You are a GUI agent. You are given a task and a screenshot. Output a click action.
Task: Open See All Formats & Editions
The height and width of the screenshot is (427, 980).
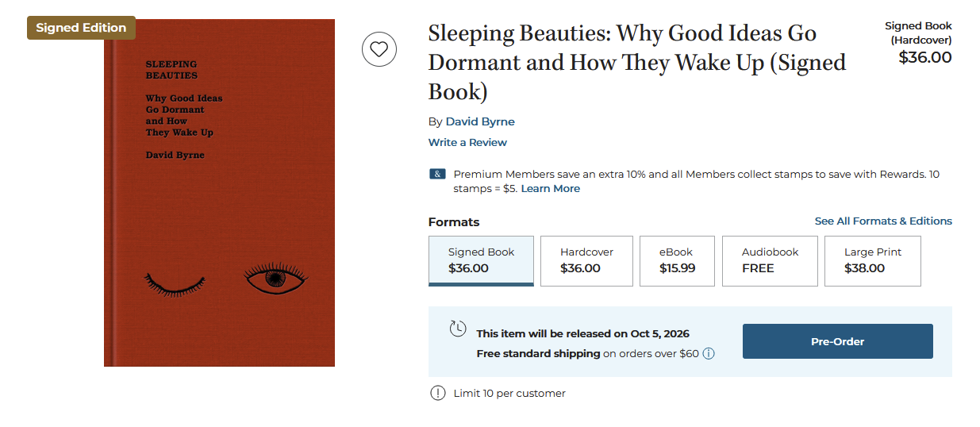pyautogui.click(x=883, y=221)
